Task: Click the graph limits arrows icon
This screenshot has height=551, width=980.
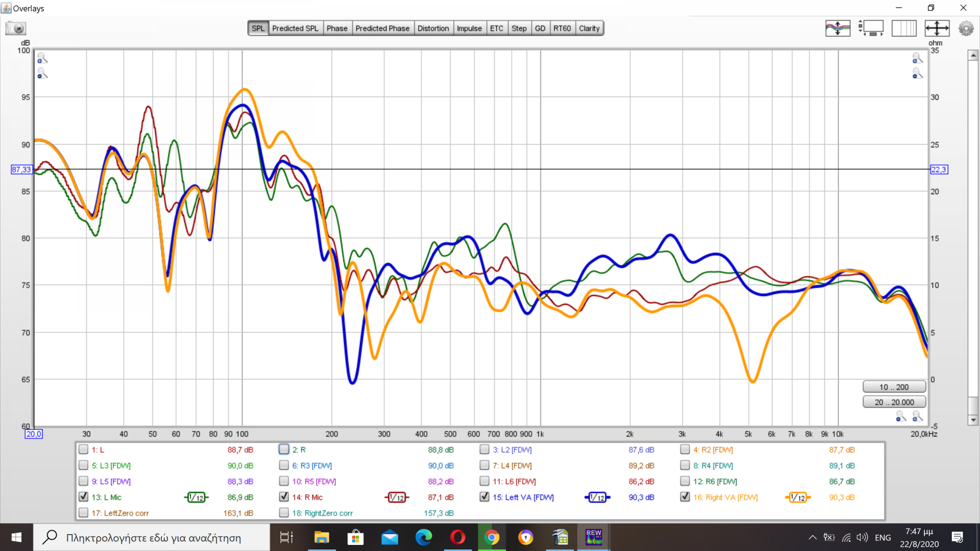Action: [937, 28]
